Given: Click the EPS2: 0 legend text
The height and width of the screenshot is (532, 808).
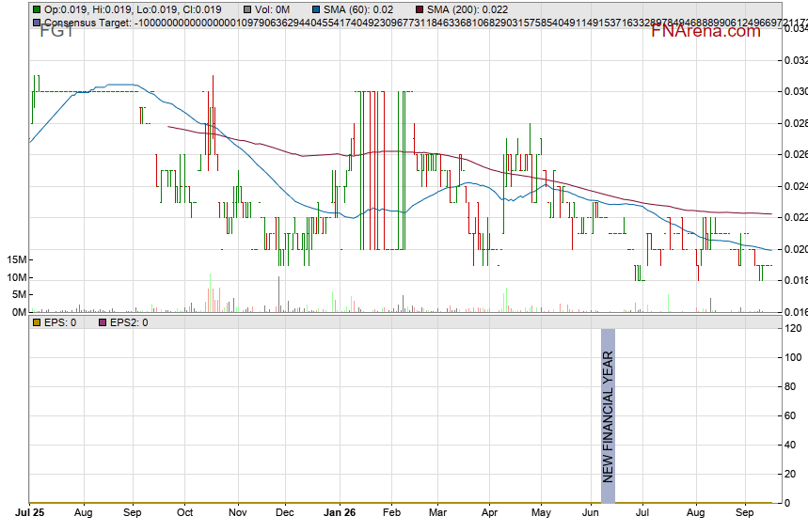Looking at the screenshot, I should 129,323.
